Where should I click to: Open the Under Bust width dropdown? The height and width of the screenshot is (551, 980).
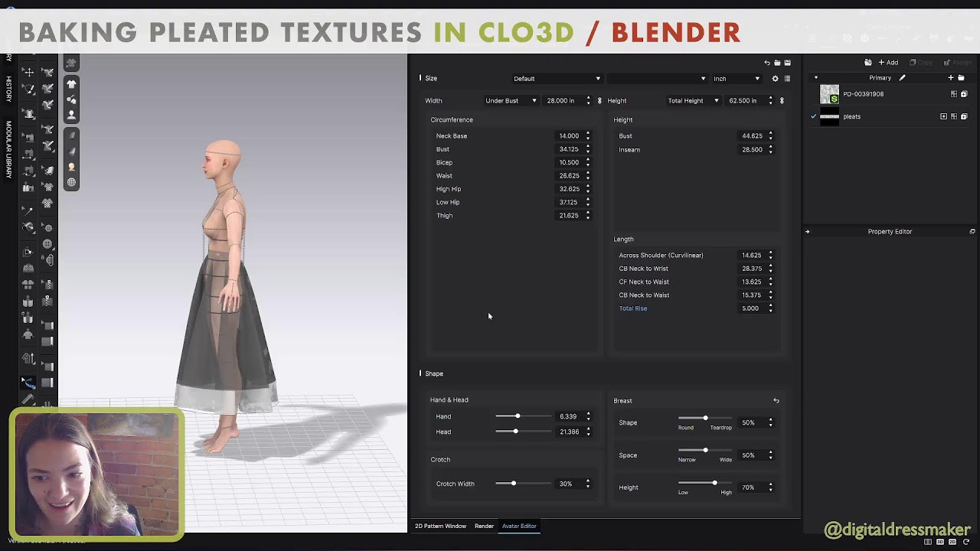511,100
